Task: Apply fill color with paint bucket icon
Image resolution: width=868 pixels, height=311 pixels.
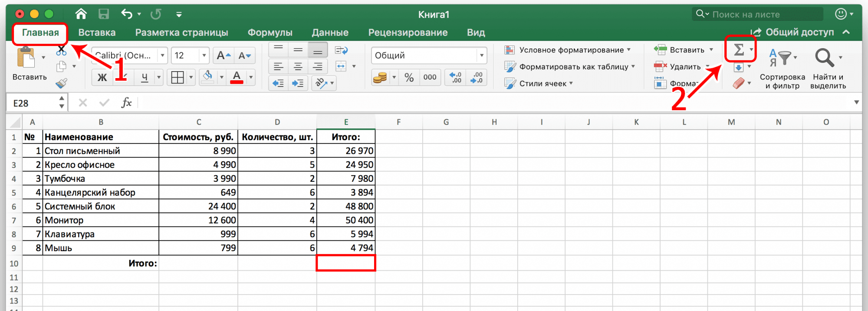Action: 208,77
